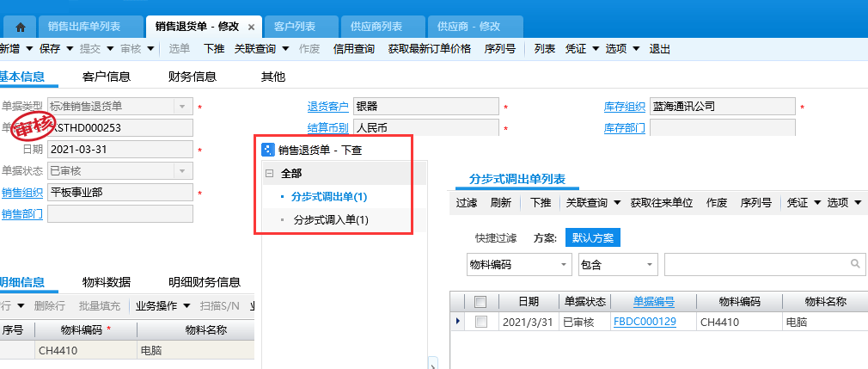Collapse the 全部 tree node
This screenshot has height=369, width=868.
click(x=270, y=174)
